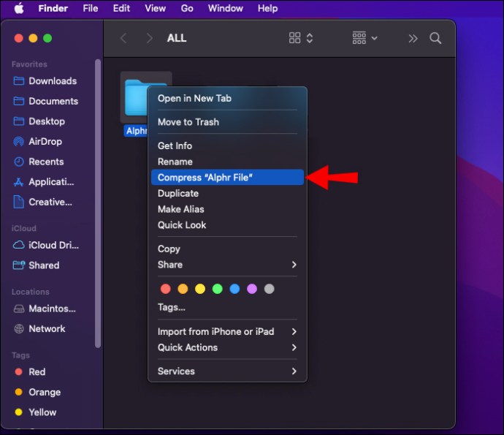Open the Finder menu in menu bar

coord(53,8)
